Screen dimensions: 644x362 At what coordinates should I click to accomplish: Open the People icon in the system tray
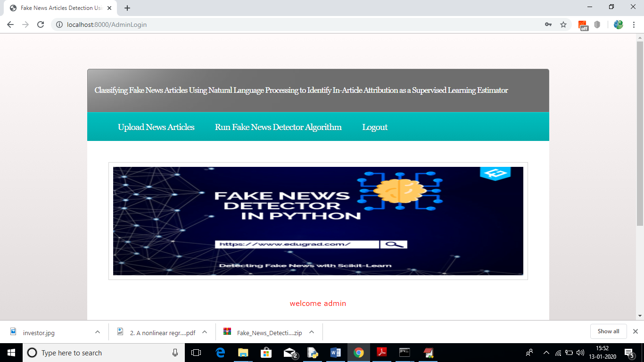pyautogui.click(x=530, y=353)
